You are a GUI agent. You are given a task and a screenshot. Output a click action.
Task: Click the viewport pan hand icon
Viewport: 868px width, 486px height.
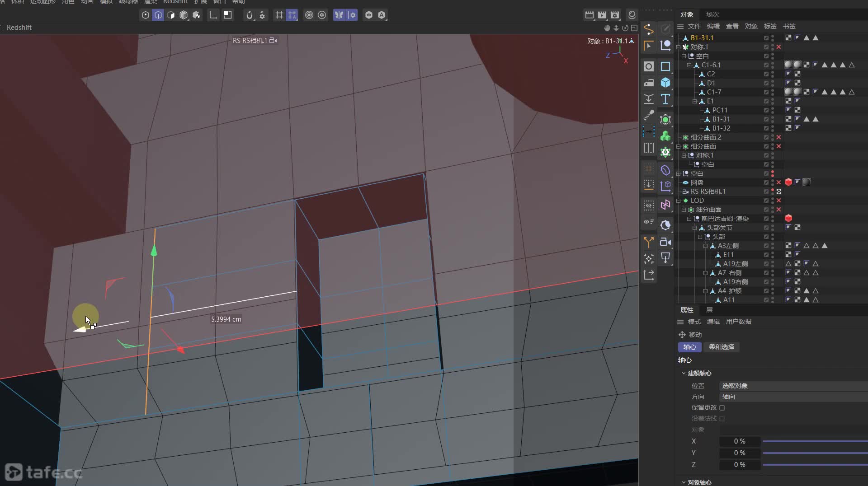(607, 28)
